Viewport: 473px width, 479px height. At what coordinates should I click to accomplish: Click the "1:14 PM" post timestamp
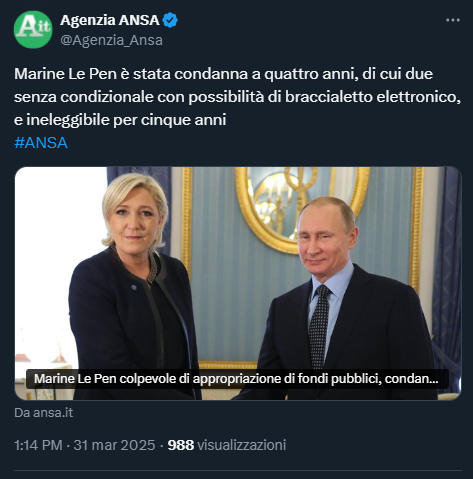(38, 445)
